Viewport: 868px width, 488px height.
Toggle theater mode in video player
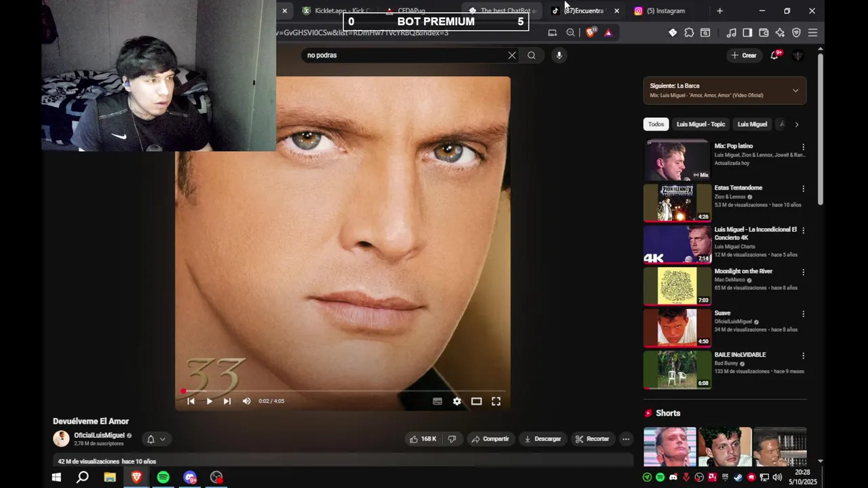coord(477,401)
